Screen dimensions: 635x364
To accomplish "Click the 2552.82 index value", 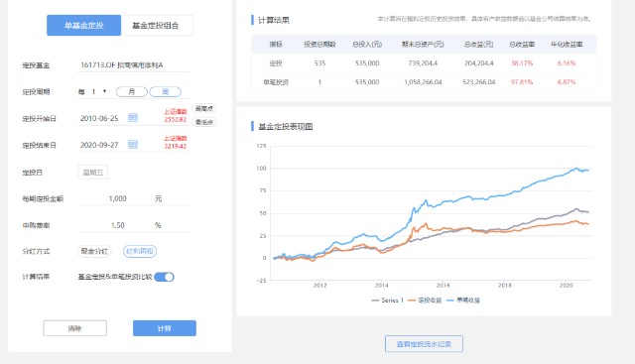I will [x=176, y=120].
